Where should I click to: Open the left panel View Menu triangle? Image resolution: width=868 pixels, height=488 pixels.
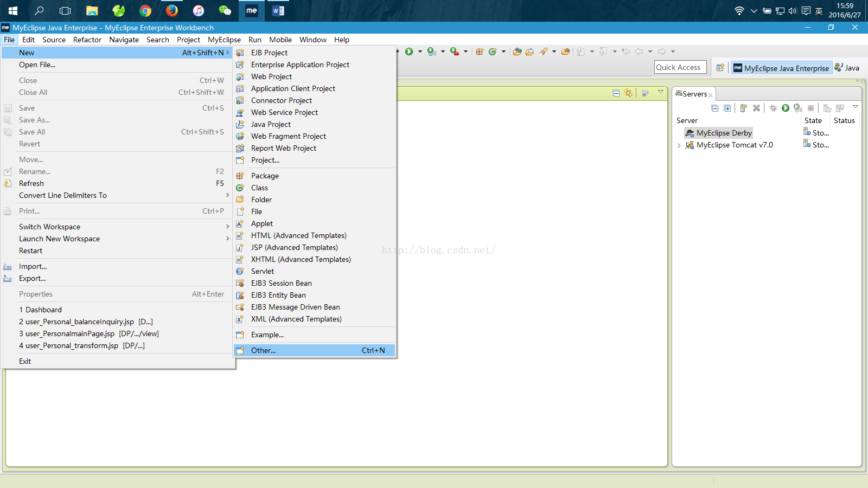(661, 92)
